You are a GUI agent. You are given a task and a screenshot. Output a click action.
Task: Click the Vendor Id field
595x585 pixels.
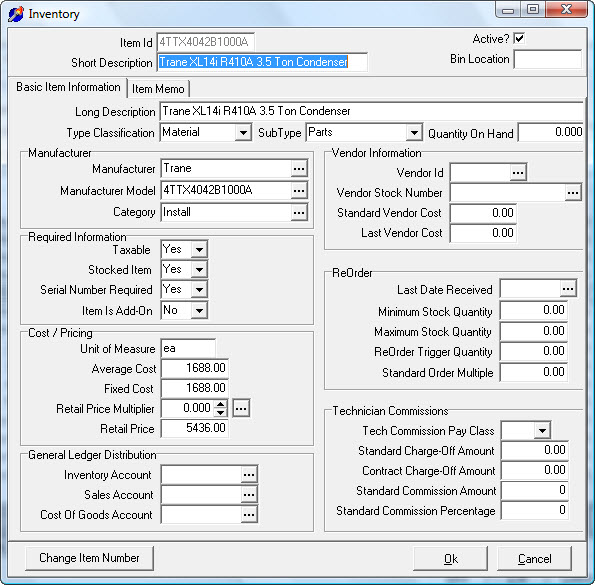tap(480, 173)
